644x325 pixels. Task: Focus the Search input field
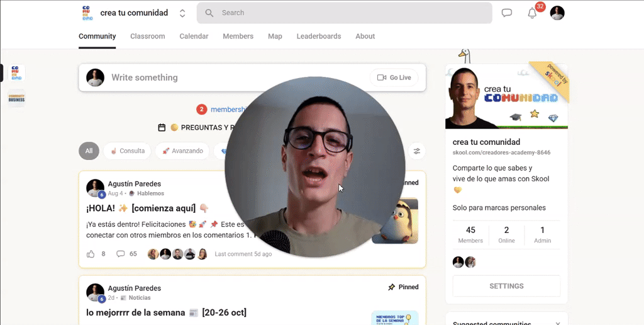coord(344,13)
